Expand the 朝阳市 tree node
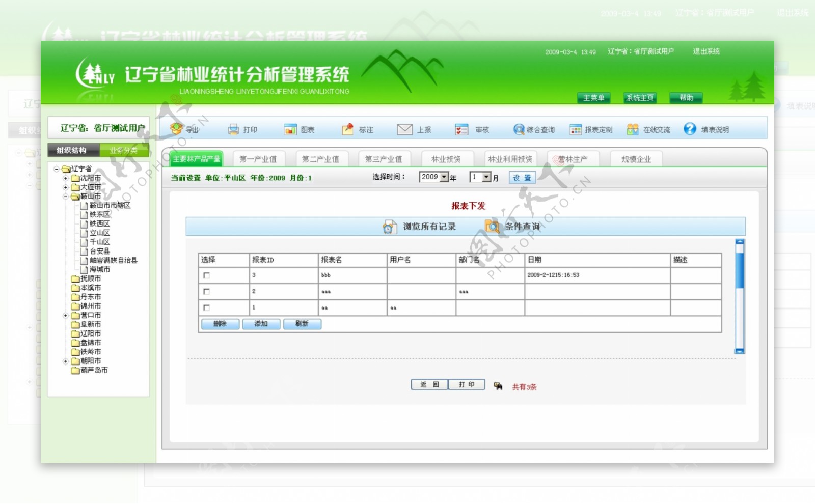815x504 pixels. (66, 361)
